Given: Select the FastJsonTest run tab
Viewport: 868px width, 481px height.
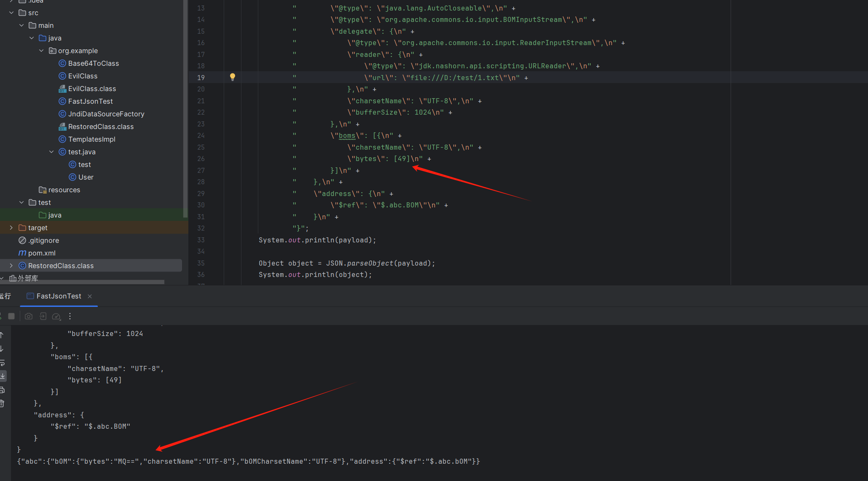Looking at the screenshot, I should click(x=59, y=296).
